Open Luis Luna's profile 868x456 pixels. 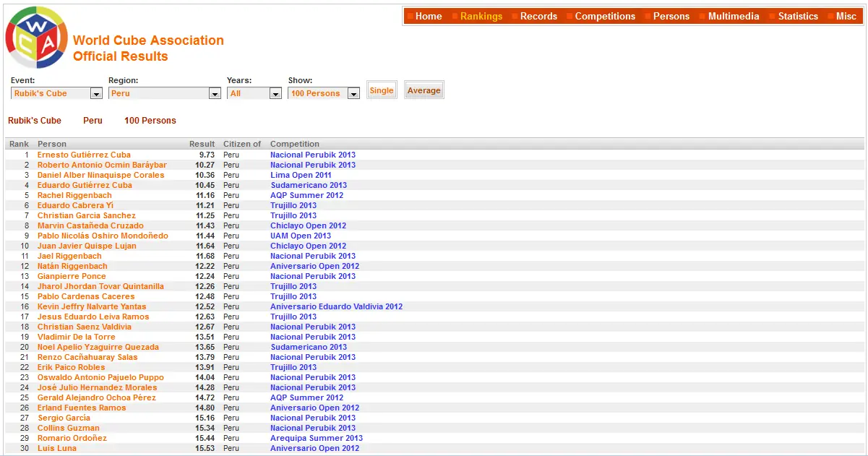click(56, 448)
